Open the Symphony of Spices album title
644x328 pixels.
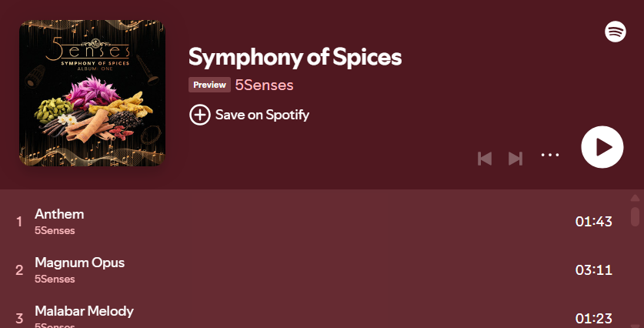tap(295, 57)
